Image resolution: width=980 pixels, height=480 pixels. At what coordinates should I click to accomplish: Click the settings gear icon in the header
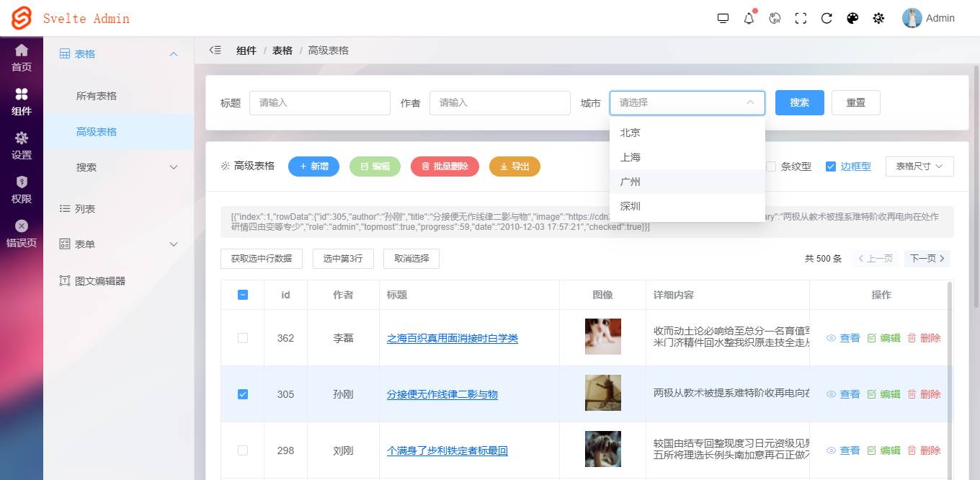[x=878, y=18]
